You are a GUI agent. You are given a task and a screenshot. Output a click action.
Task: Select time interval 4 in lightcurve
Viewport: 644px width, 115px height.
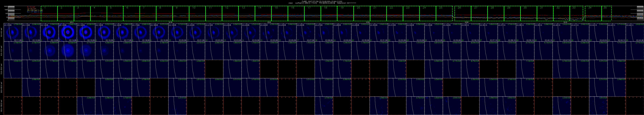coord(99,14)
